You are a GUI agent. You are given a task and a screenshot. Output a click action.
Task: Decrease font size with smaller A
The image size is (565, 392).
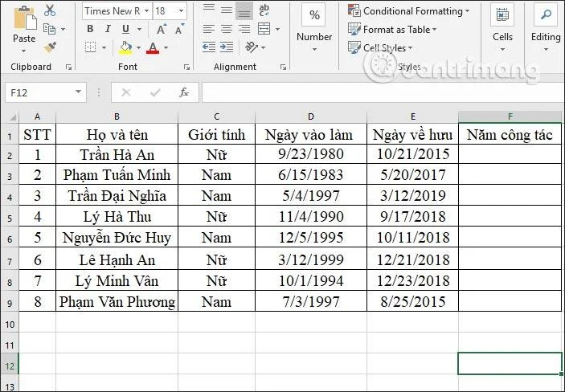[179, 29]
